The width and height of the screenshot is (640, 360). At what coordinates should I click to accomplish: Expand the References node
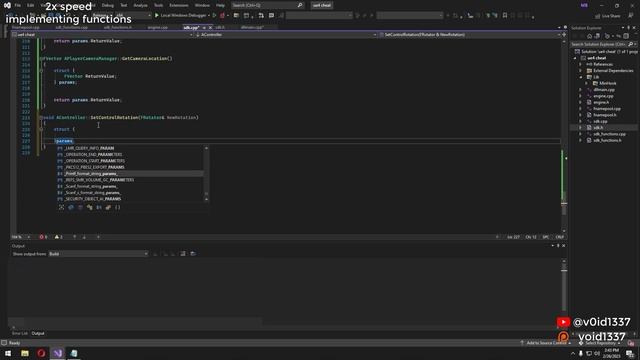(580, 64)
